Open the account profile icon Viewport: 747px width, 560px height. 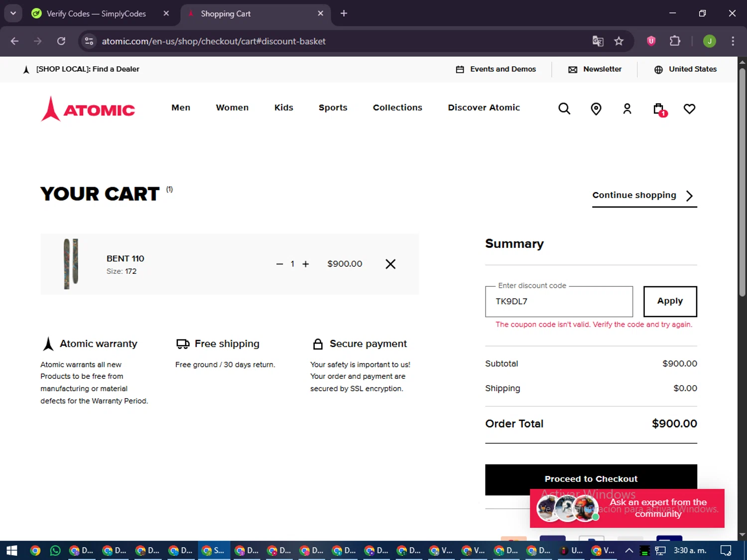(x=627, y=109)
